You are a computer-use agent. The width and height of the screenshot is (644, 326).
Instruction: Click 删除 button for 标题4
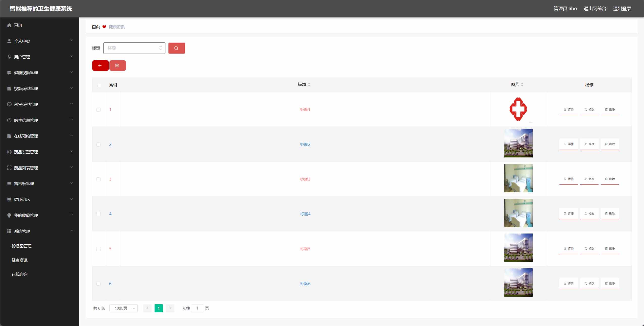[610, 214]
